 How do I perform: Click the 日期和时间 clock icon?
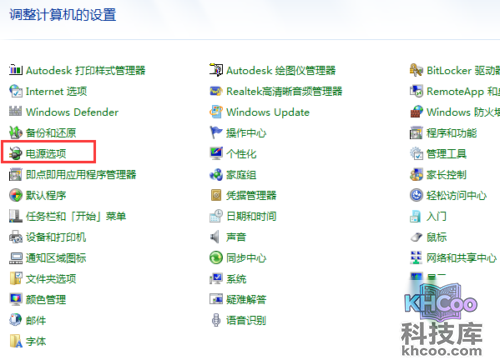(x=216, y=216)
